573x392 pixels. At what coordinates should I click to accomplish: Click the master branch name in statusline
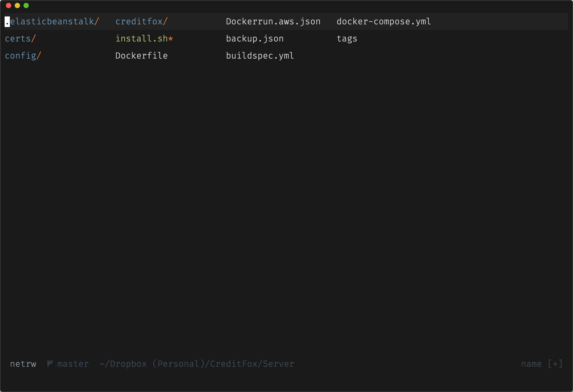tap(73, 364)
